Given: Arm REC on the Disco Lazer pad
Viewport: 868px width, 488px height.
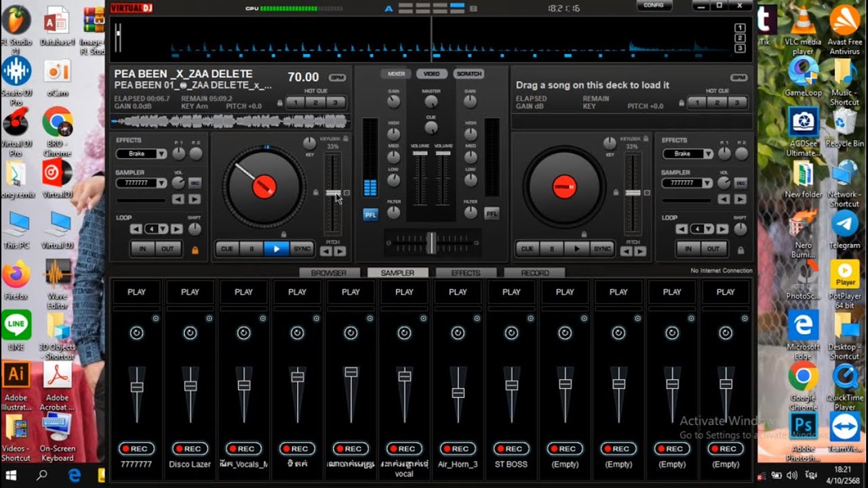Looking at the screenshot, I should click(x=190, y=449).
